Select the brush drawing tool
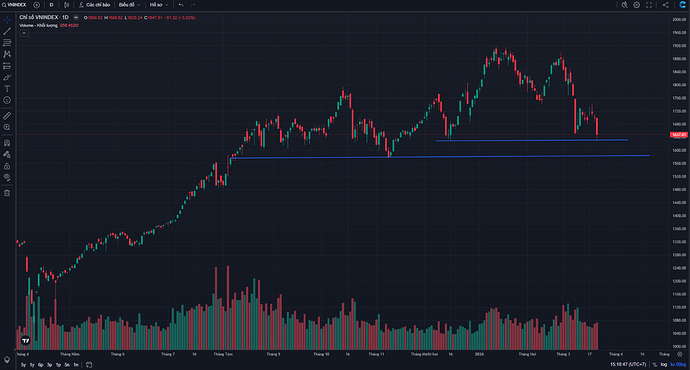 7,77
